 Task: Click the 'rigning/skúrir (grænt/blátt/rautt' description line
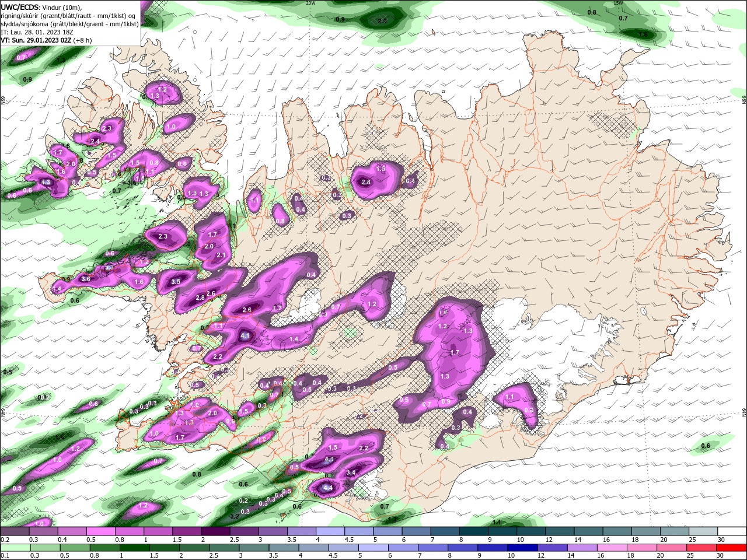[69, 16]
